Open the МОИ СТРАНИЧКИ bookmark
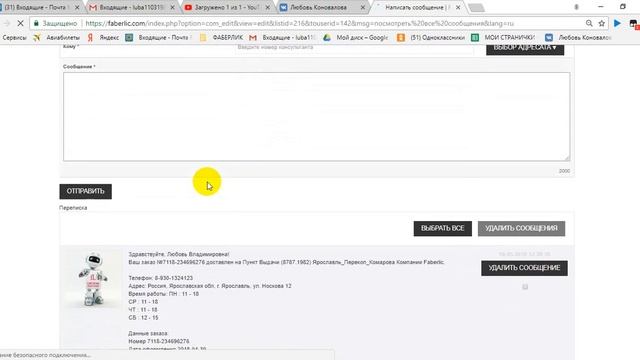 tap(503, 38)
